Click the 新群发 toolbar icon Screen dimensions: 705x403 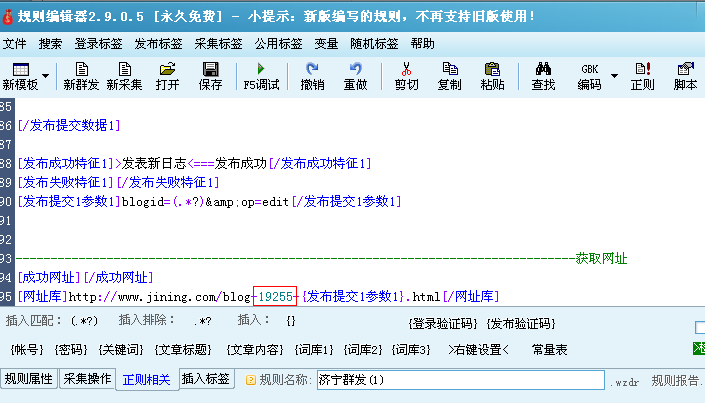(81, 76)
